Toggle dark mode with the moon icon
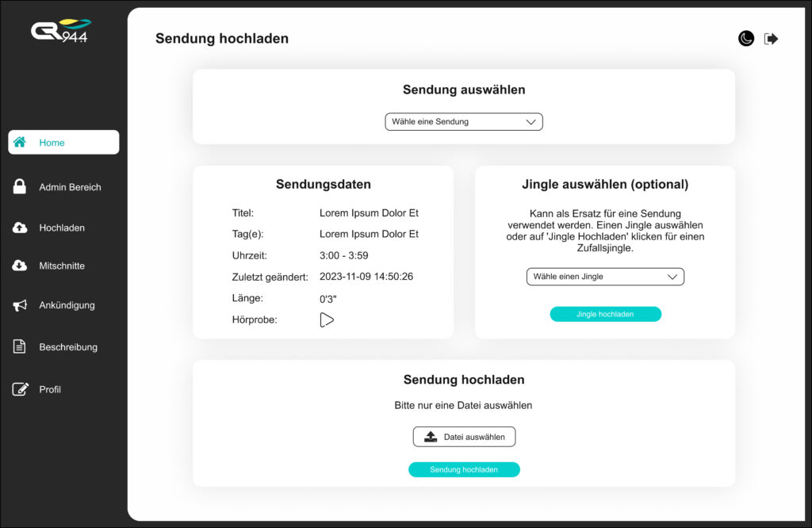The height and width of the screenshot is (528, 812). click(x=745, y=38)
